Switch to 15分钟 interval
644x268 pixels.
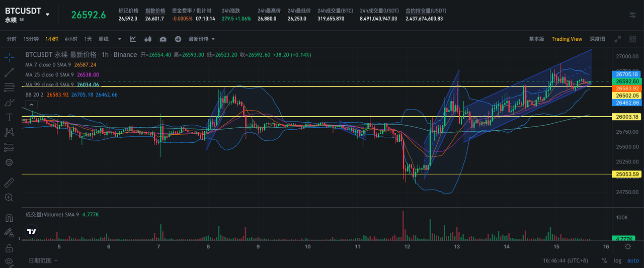(x=31, y=39)
